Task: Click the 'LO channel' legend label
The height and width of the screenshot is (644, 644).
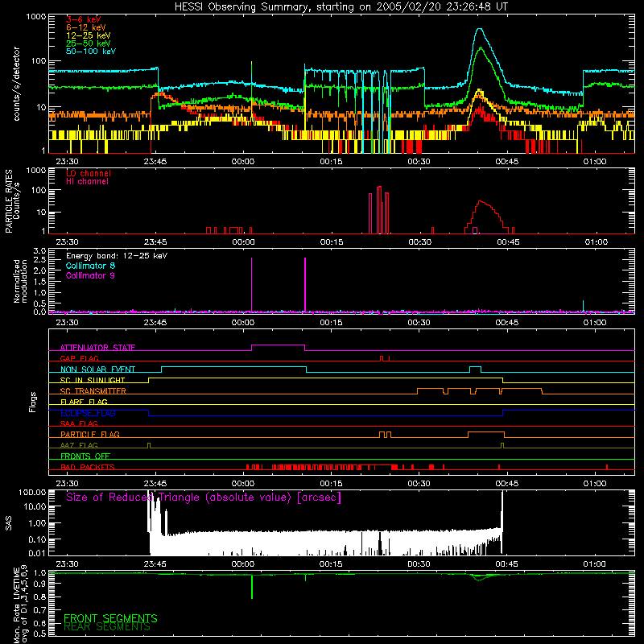Action: [89, 173]
